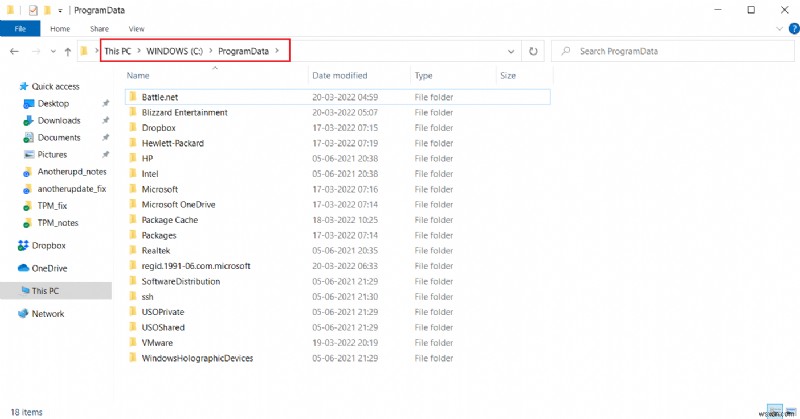The height and width of the screenshot is (419, 800).
Task: Open the File ribbon tab
Action: pos(20,29)
